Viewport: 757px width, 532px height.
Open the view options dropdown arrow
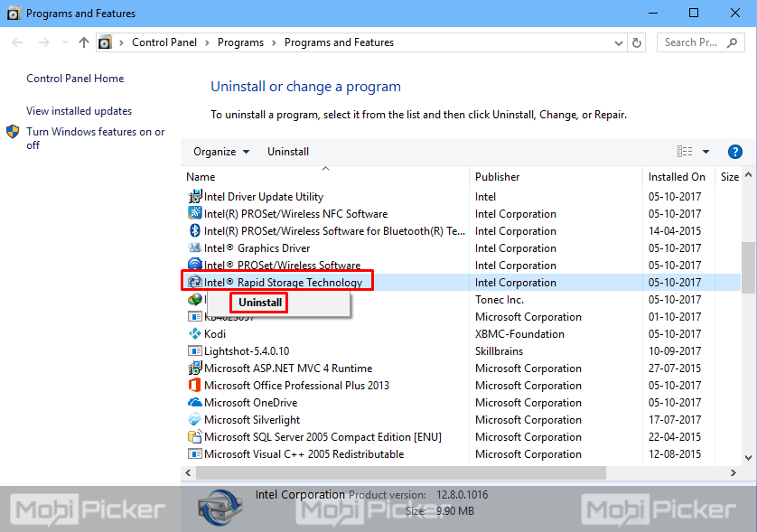(x=706, y=152)
